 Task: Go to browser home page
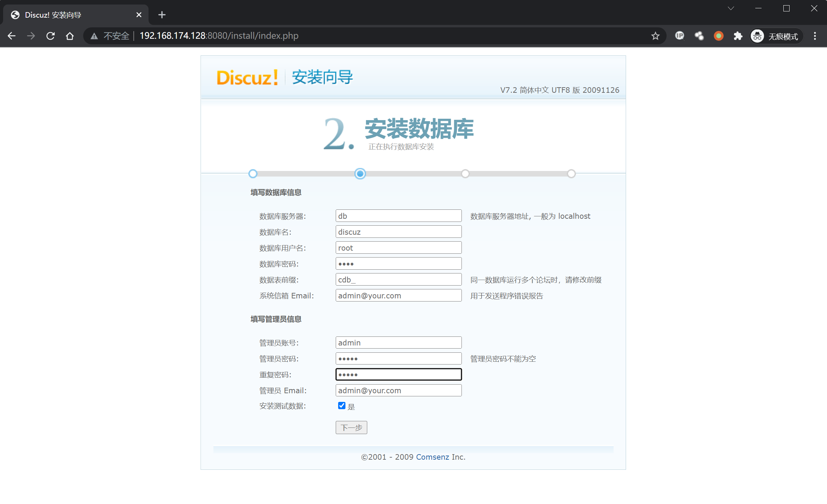click(70, 36)
